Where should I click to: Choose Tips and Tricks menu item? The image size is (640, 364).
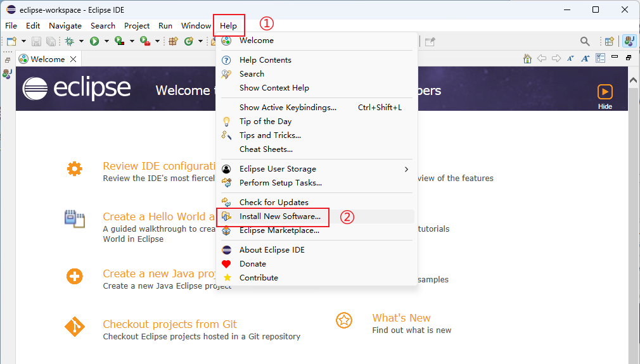(x=317, y=135)
